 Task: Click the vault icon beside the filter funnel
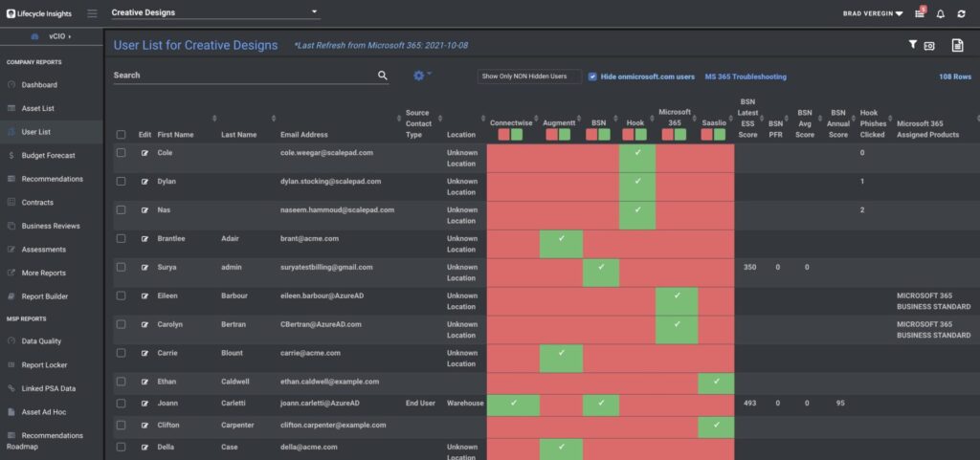[929, 46]
